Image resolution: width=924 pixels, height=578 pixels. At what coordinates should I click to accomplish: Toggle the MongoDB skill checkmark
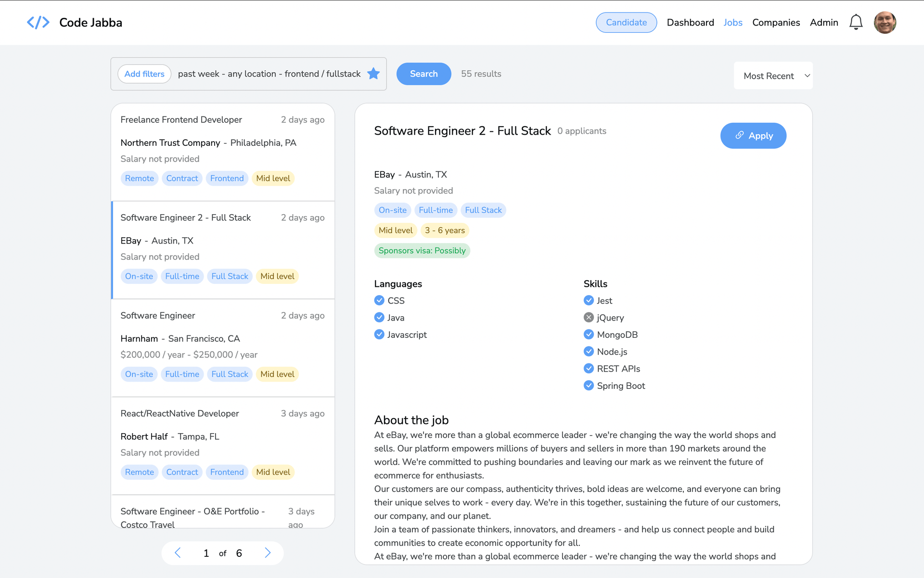(x=589, y=334)
